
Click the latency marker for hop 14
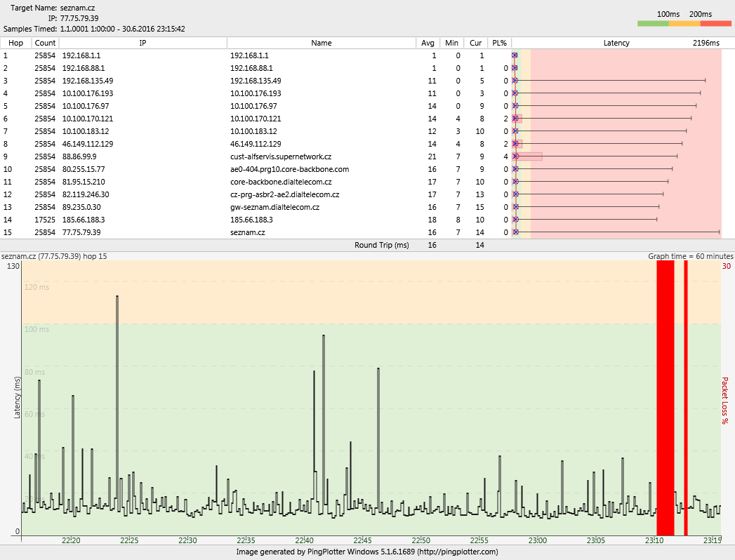point(515,219)
